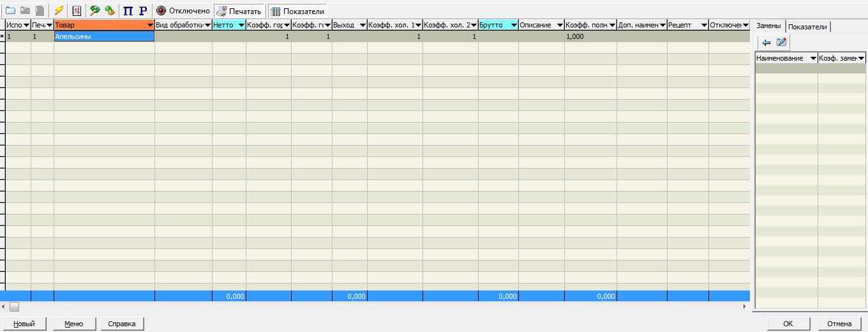
Task: Switch to the Показатели tab in right panel
Action: tap(807, 27)
